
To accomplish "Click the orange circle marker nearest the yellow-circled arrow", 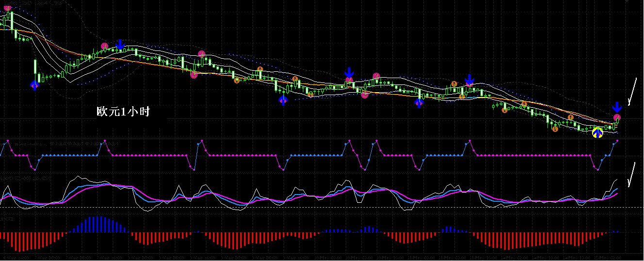I will (x=571, y=117).
